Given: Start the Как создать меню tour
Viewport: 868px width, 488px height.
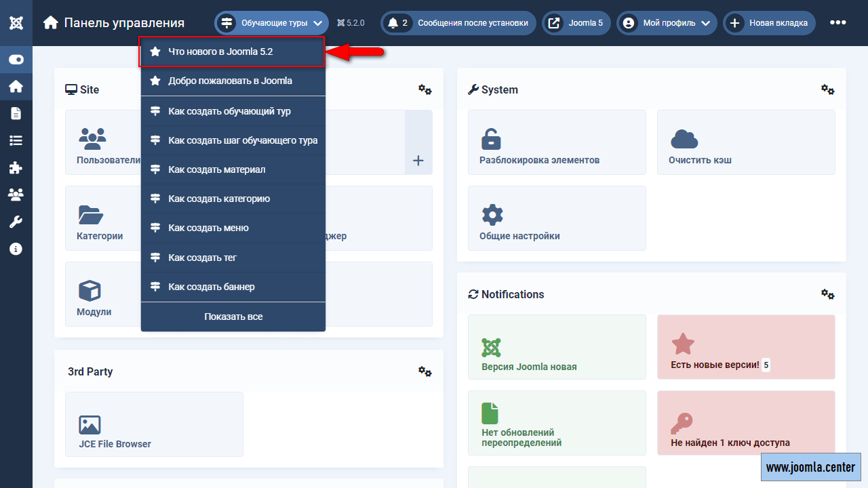Looking at the screenshot, I should (x=233, y=228).
